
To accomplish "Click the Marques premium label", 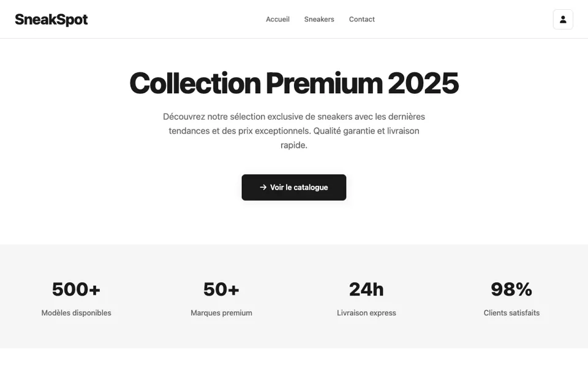I will 221,313.
